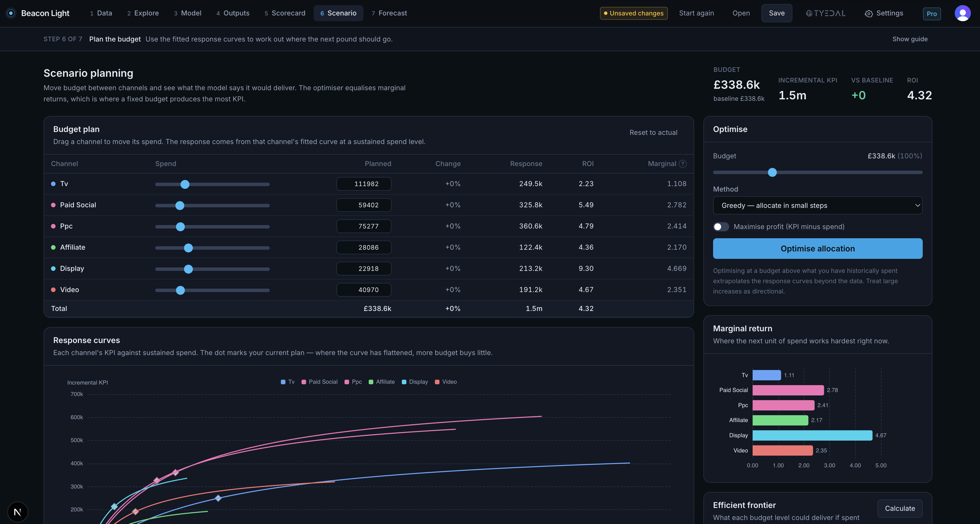Click the Beacon Light logo icon
980x524 pixels.
tap(11, 13)
